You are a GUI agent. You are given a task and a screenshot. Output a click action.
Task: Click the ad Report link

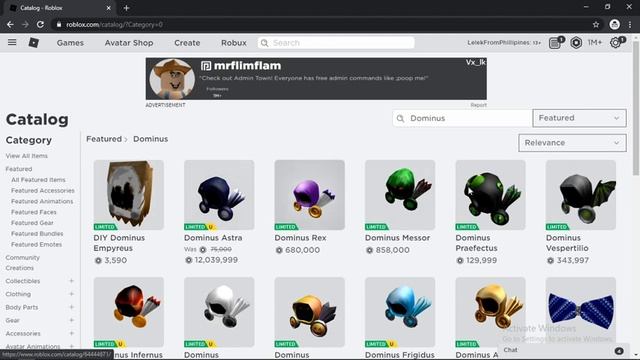click(478, 105)
